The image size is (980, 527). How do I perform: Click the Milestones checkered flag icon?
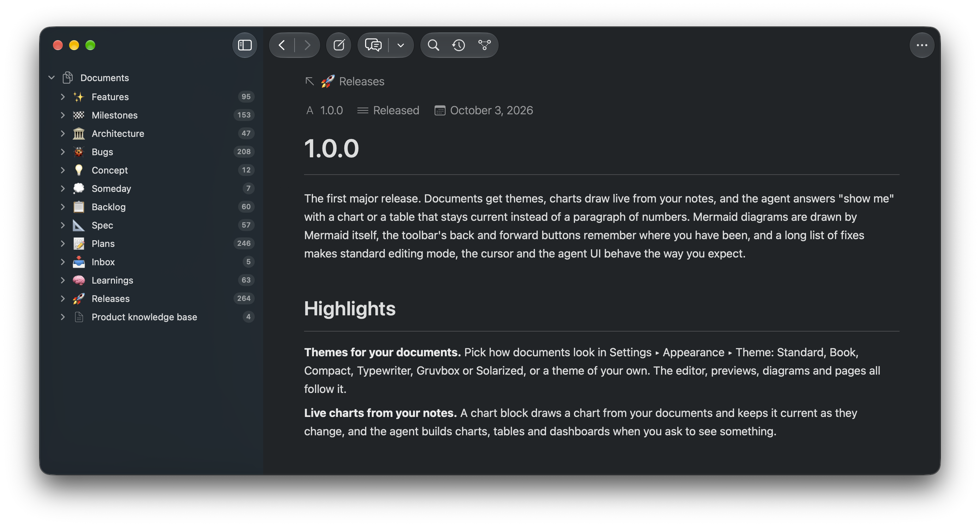tap(78, 115)
